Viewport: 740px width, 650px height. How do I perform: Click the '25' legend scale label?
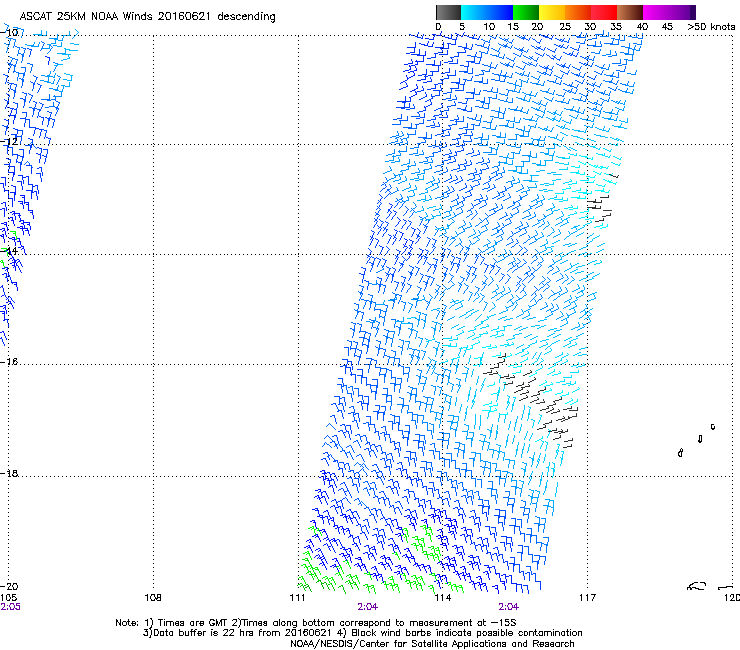[x=565, y=27]
